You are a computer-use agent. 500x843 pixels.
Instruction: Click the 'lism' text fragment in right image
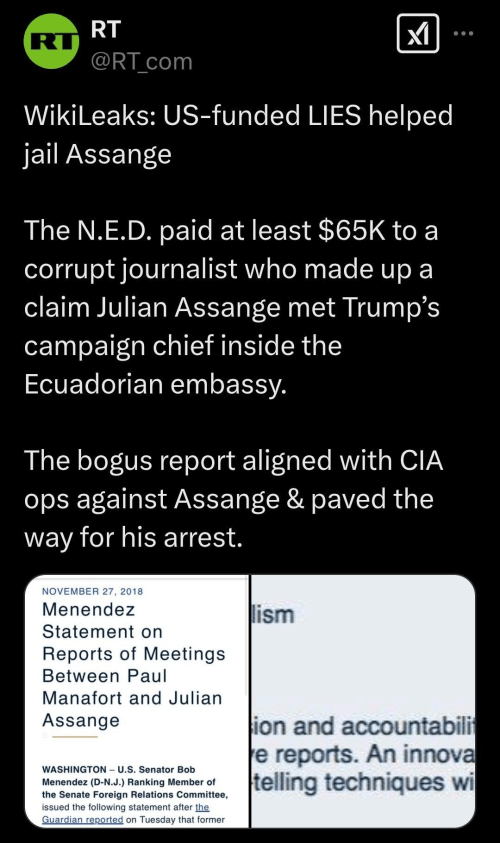coord(274,615)
